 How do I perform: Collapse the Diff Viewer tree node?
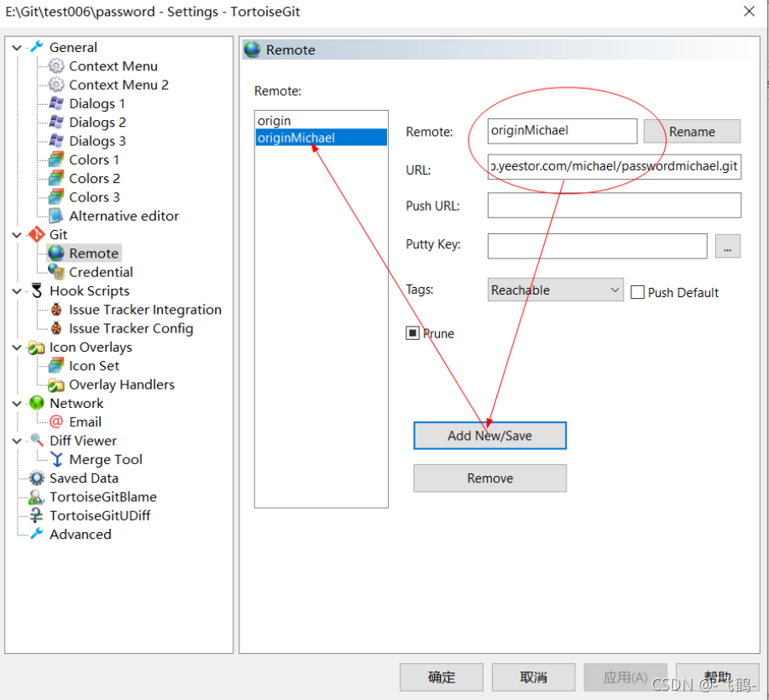[17, 441]
